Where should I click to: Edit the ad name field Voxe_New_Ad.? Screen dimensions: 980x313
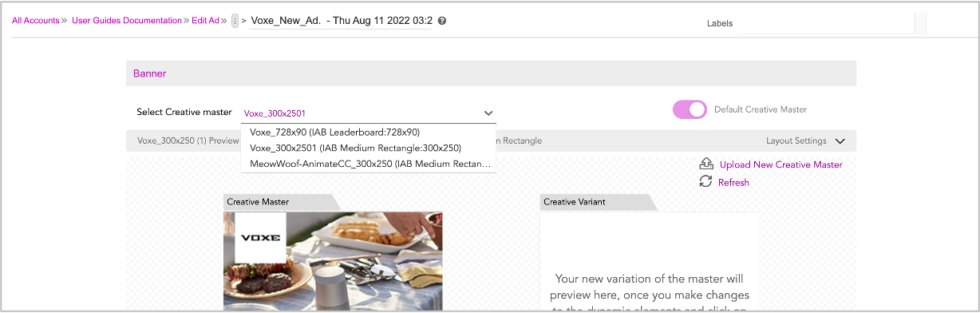(342, 21)
